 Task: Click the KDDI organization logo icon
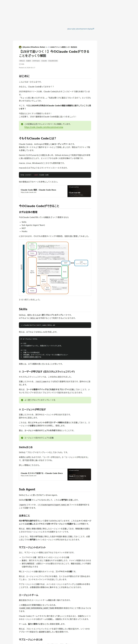[49, 47]
